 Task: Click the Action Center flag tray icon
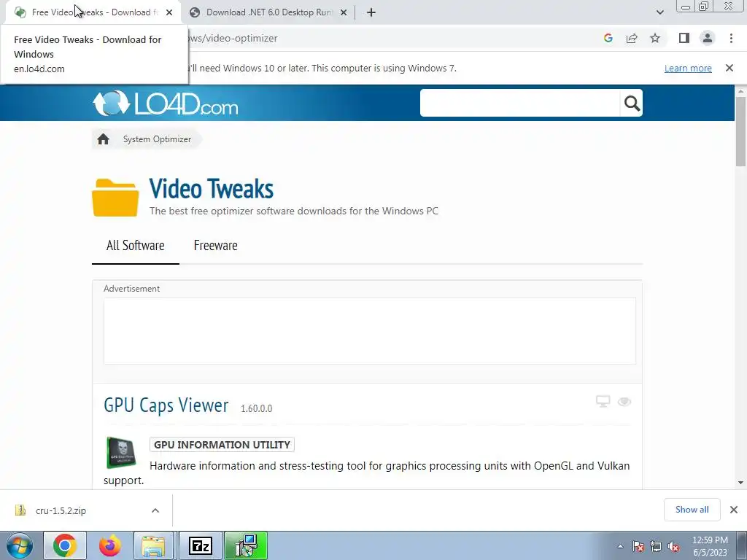[638, 546]
